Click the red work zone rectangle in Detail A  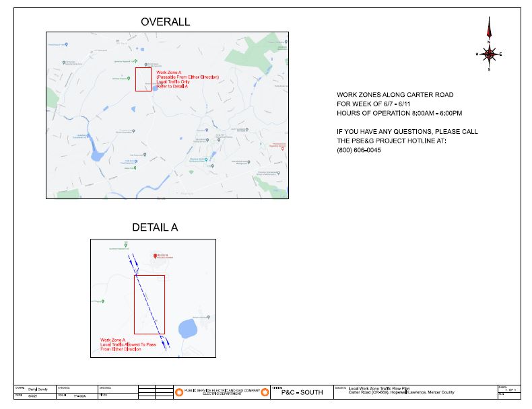pyautogui.click(x=149, y=304)
